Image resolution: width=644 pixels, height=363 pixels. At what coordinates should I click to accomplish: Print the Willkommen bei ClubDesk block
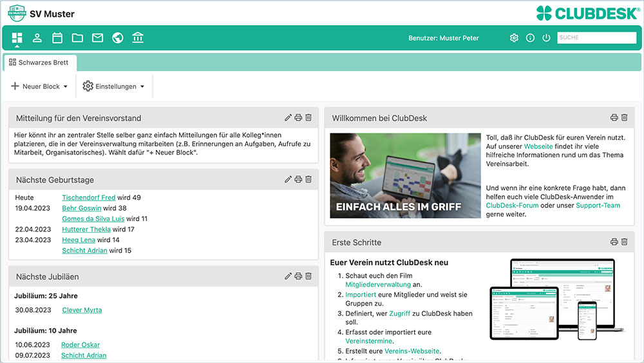614,117
